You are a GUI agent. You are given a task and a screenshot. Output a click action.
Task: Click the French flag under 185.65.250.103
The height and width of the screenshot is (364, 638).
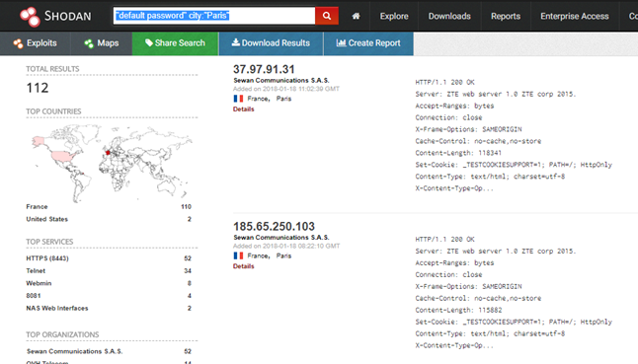(238, 255)
